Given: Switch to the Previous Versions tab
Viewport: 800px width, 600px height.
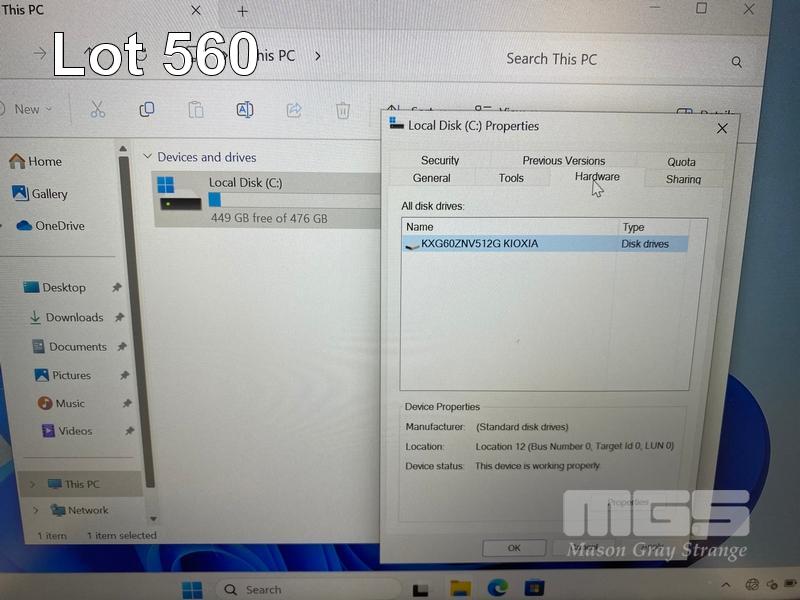Looking at the screenshot, I should tap(563, 160).
